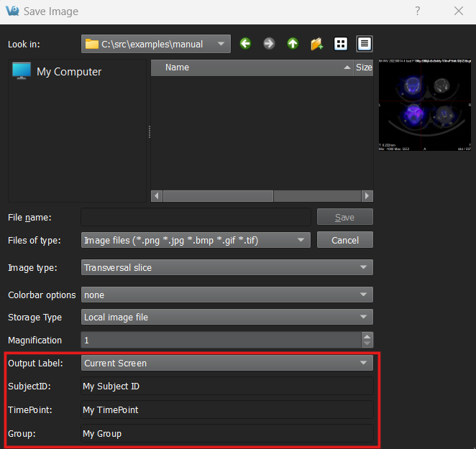Switch to icon list view mode
476x449 pixels.
341,44
